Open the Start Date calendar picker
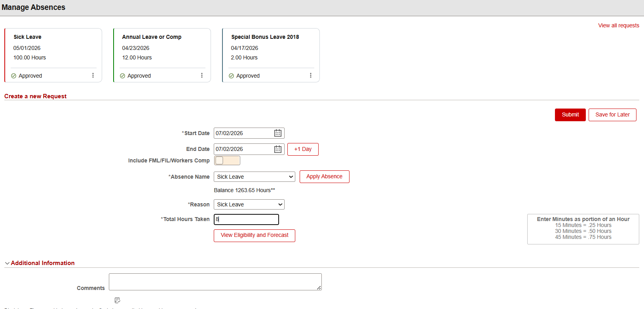 [278, 133]
